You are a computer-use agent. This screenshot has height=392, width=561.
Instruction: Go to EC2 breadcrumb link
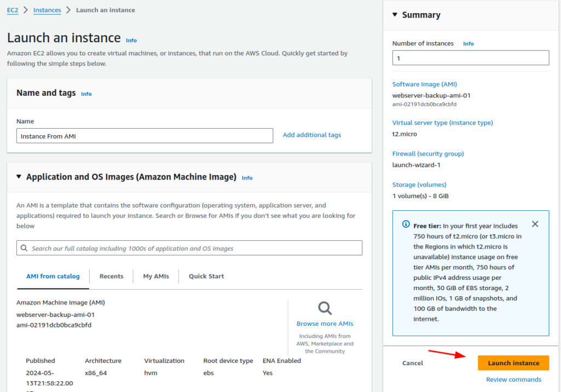pos(13,10)
